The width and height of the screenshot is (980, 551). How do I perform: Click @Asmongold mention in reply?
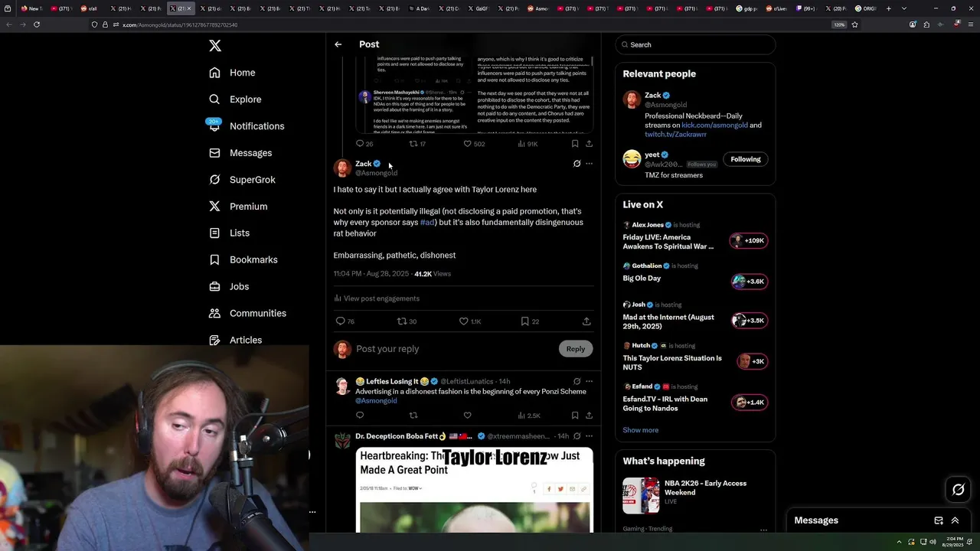point(376,401)
